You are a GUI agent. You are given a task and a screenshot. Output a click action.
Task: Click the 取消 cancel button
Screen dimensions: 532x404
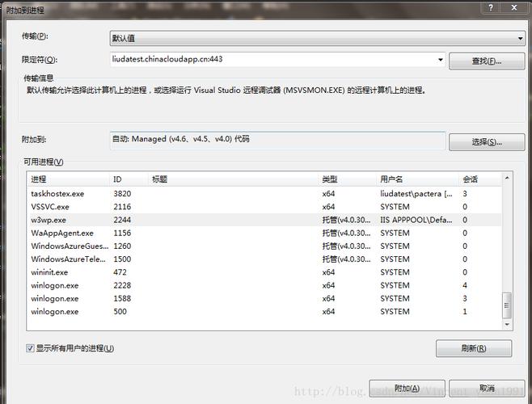tap(487, 389)
